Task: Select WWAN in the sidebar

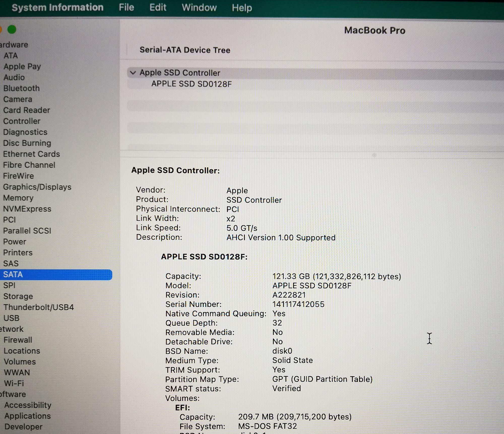Action: 17,373
